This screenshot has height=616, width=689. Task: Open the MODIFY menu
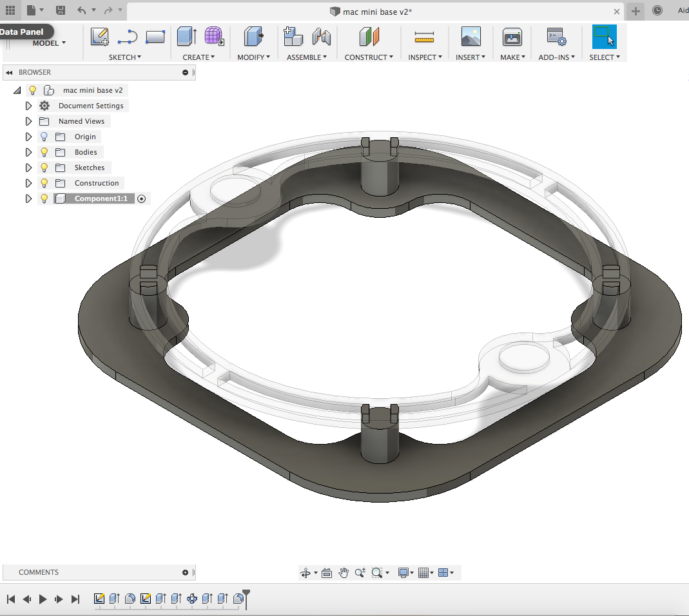(x=253, y=57)
